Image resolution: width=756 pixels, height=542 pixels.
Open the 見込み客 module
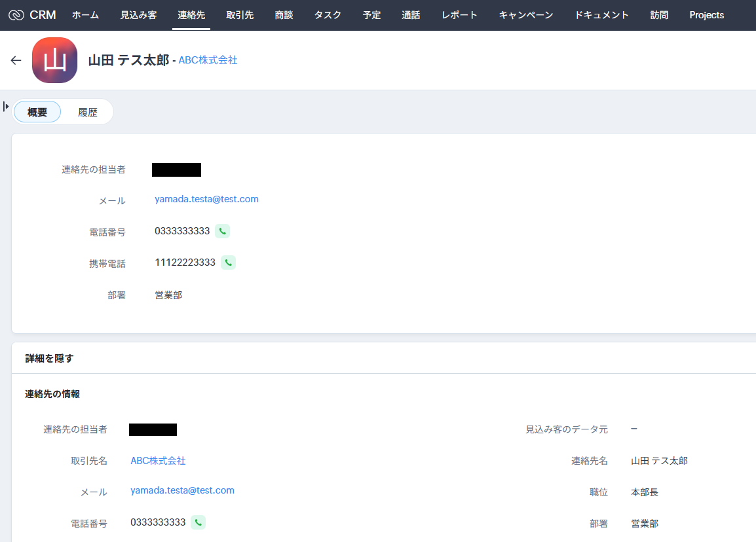click(x=138, y=15)
